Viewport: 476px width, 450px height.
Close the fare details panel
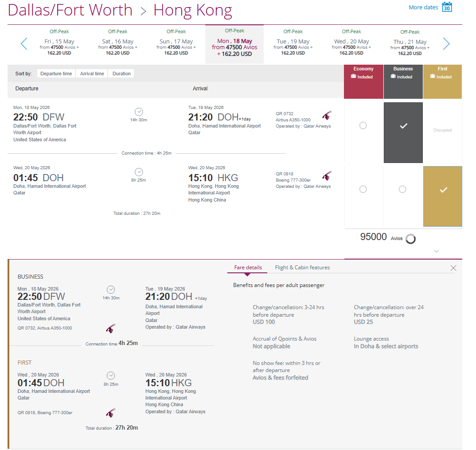coord(453,268)
